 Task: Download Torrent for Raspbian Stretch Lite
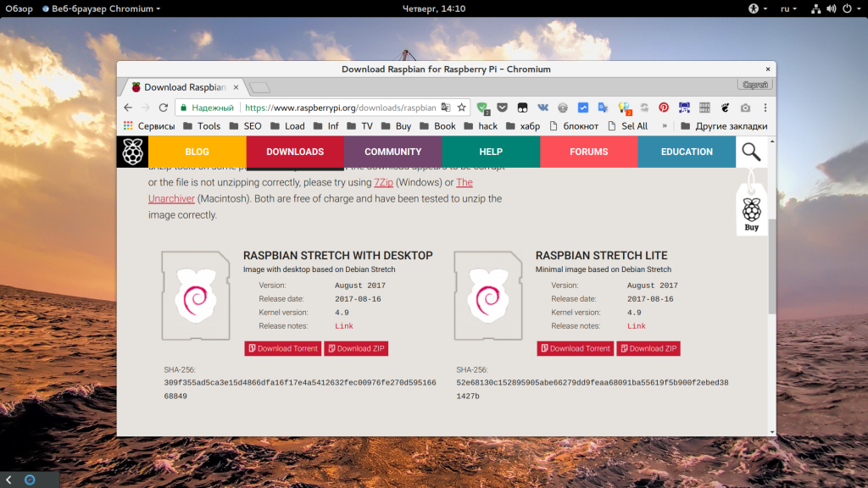(576, 348)
